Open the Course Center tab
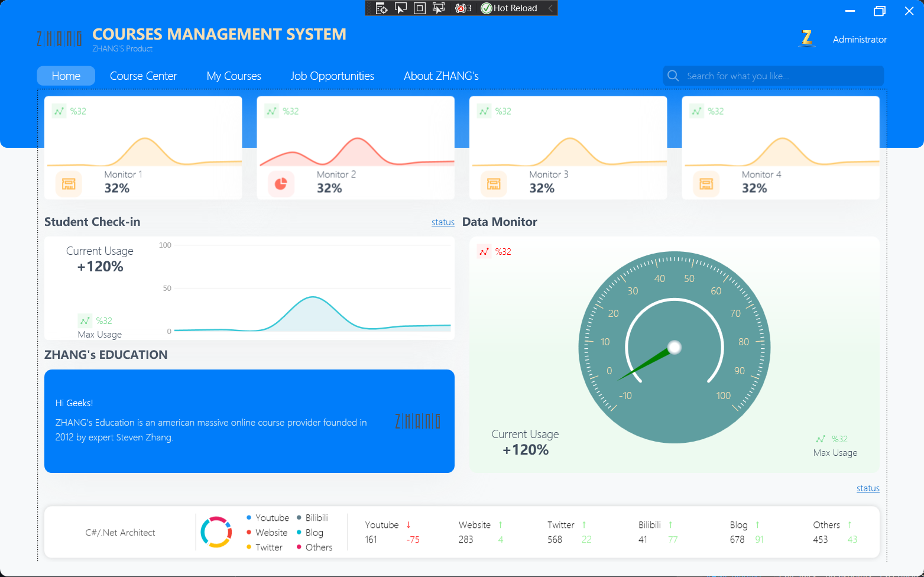Image resolution: width=924 pixels, height=577 pixels. click(x=143, y=76)
